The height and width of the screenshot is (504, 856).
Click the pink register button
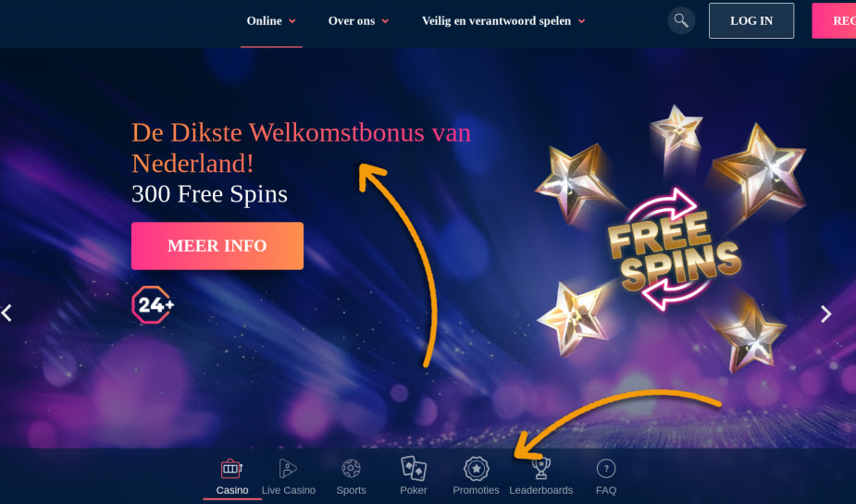(834, 20)
